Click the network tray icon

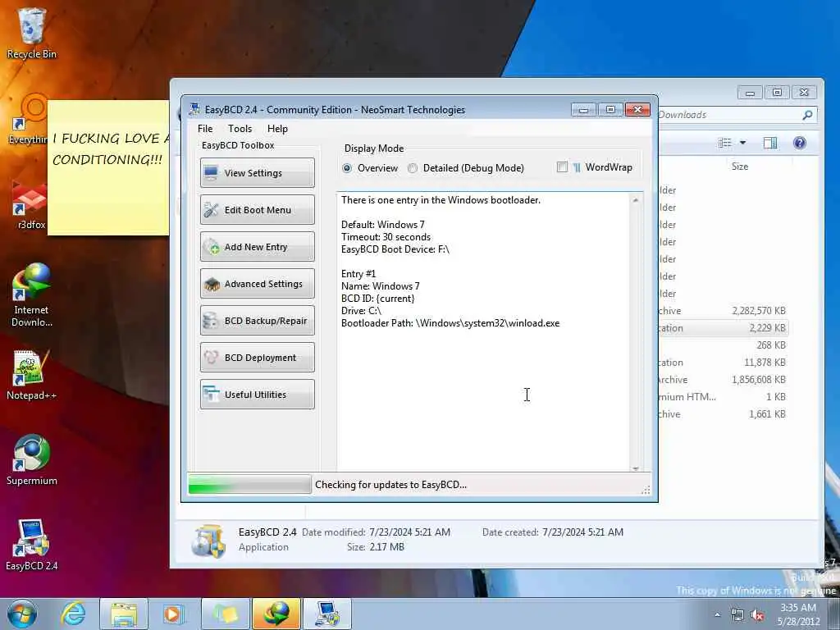pos(737,615)
